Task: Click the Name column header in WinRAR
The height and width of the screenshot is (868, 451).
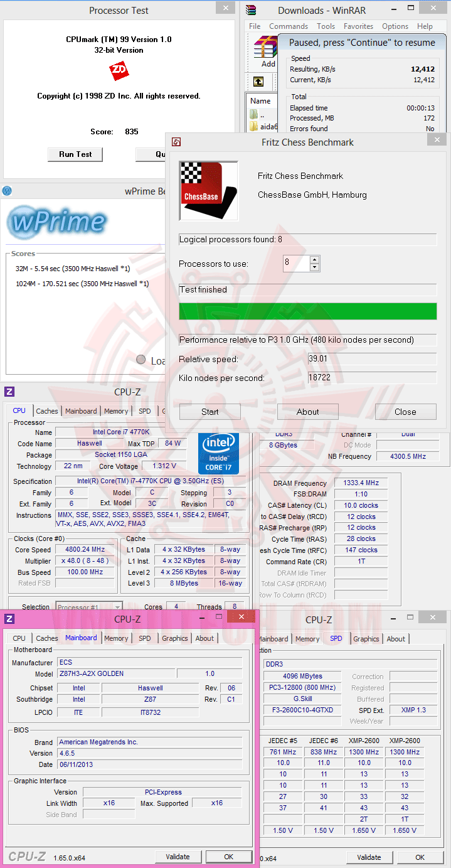Action: (260, 100)
